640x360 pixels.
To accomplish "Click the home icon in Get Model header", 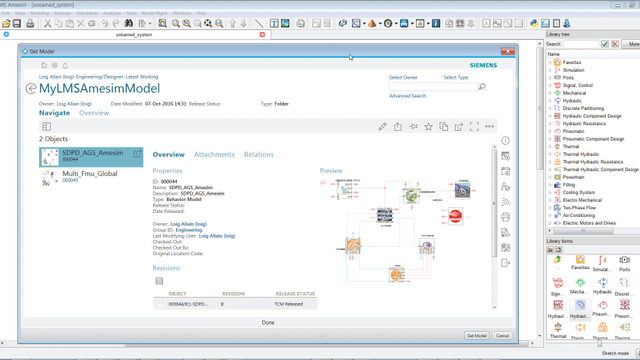I will 44,65.
